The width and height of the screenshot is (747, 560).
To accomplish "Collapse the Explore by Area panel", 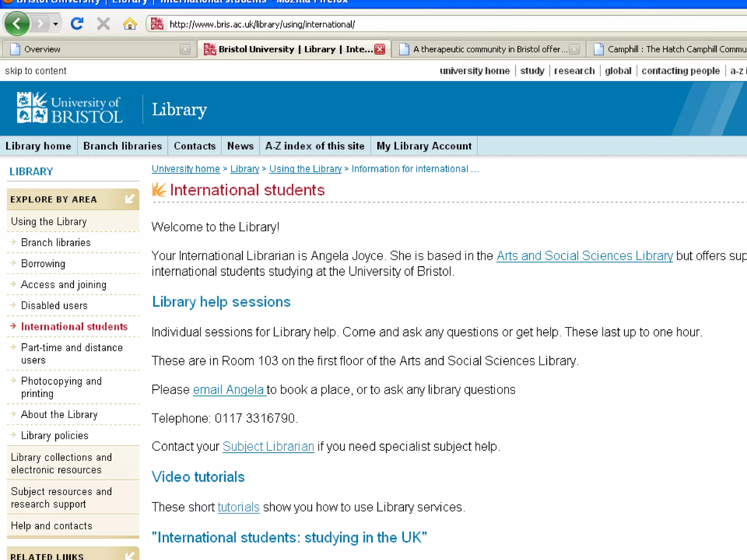I will tap(129, 199).
